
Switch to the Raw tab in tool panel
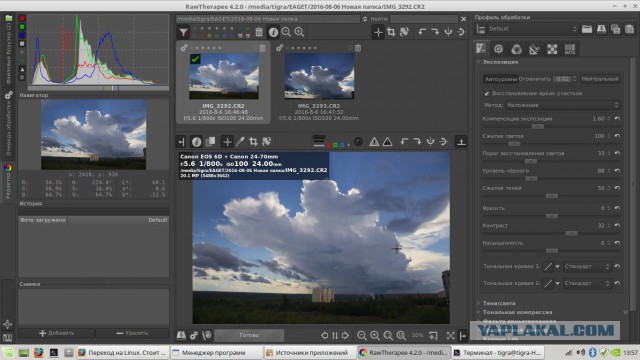552,49
